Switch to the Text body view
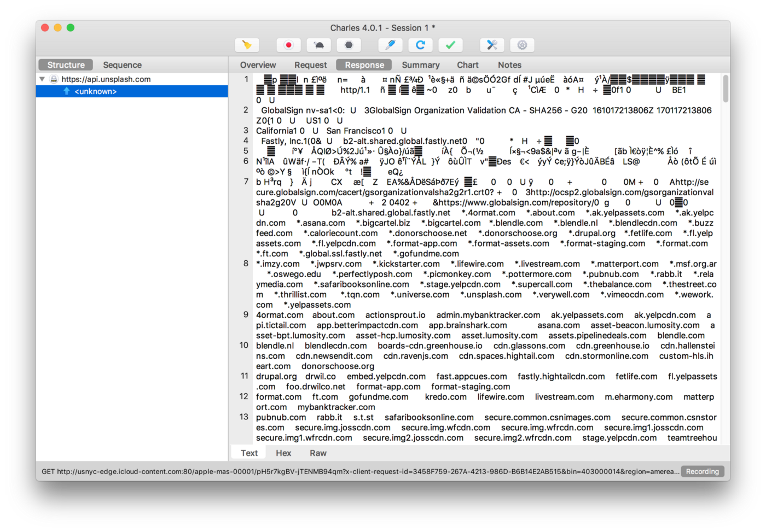The width and height of the screenshot is (766, 532). [x=249, y=453]
